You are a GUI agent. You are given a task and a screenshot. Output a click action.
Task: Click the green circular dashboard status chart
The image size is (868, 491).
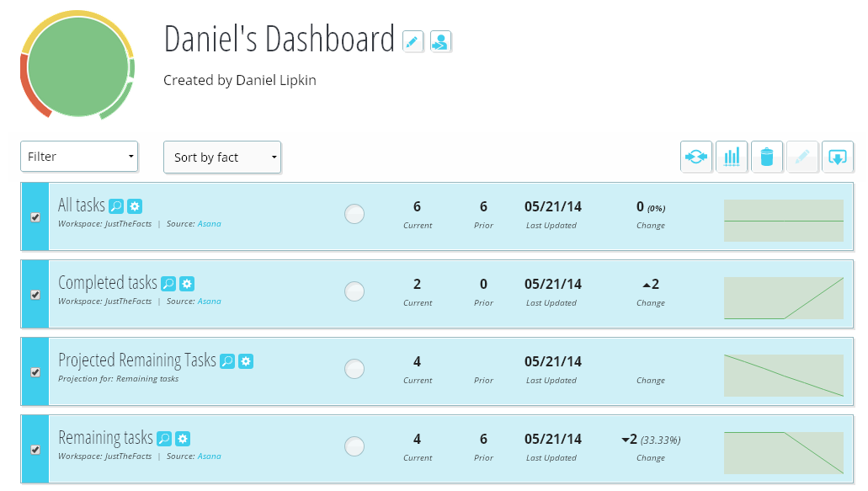click(x=77, y=67)
